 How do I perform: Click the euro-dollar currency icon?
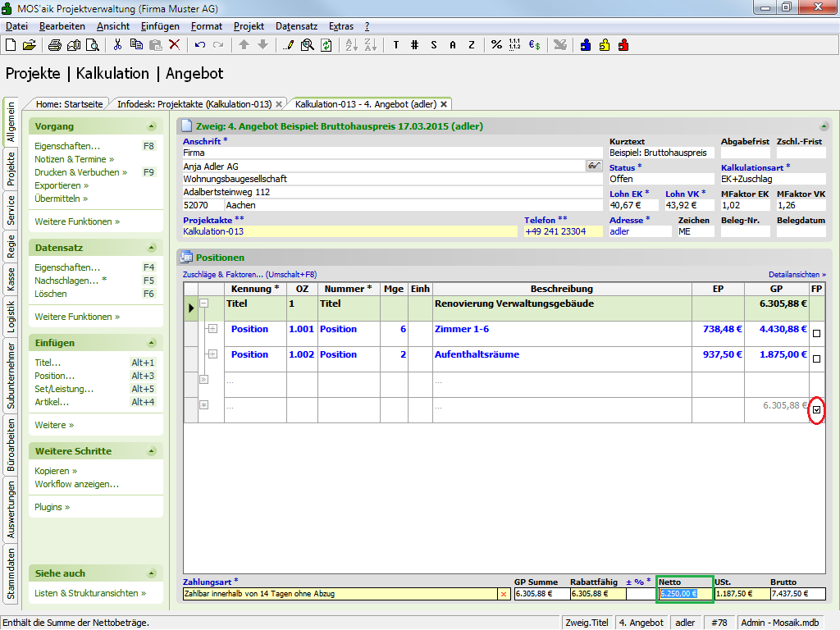(534, 44)
